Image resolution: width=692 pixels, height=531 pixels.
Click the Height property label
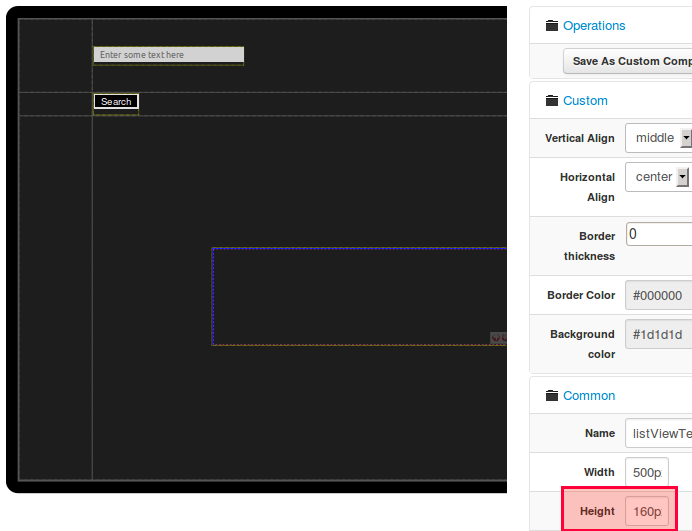pyautogui.click(x=597, y=511)
